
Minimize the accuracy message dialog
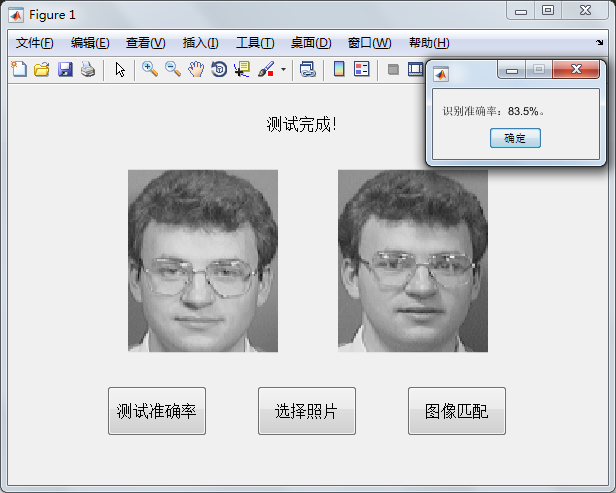pyautogui.click(x=512, y=70)
